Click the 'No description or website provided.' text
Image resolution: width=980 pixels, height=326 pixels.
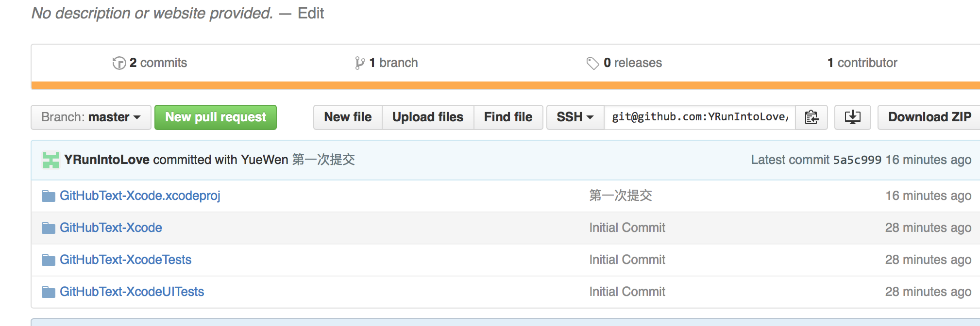point(152,13)
